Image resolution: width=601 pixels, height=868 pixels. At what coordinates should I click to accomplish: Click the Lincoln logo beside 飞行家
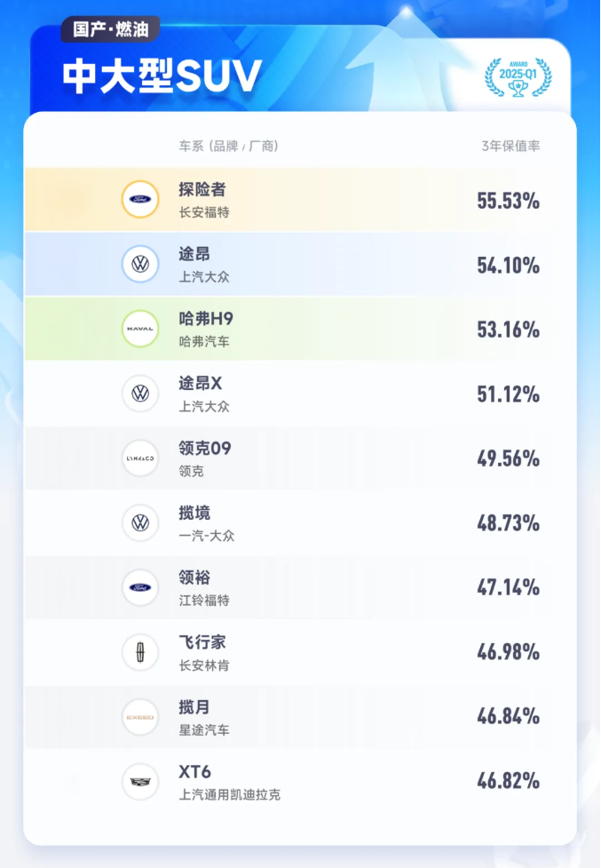click(140, 652)
